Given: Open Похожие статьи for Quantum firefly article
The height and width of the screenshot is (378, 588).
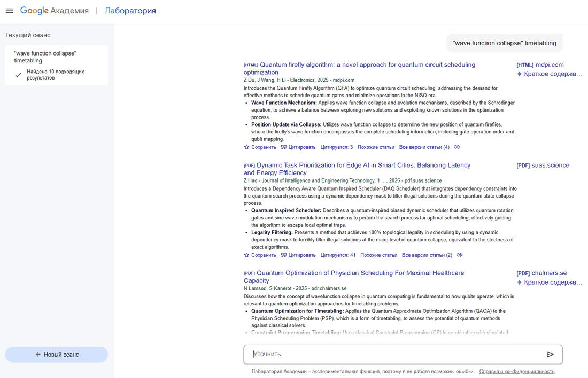Looking at the screenshot, I should tap(376, 147).
